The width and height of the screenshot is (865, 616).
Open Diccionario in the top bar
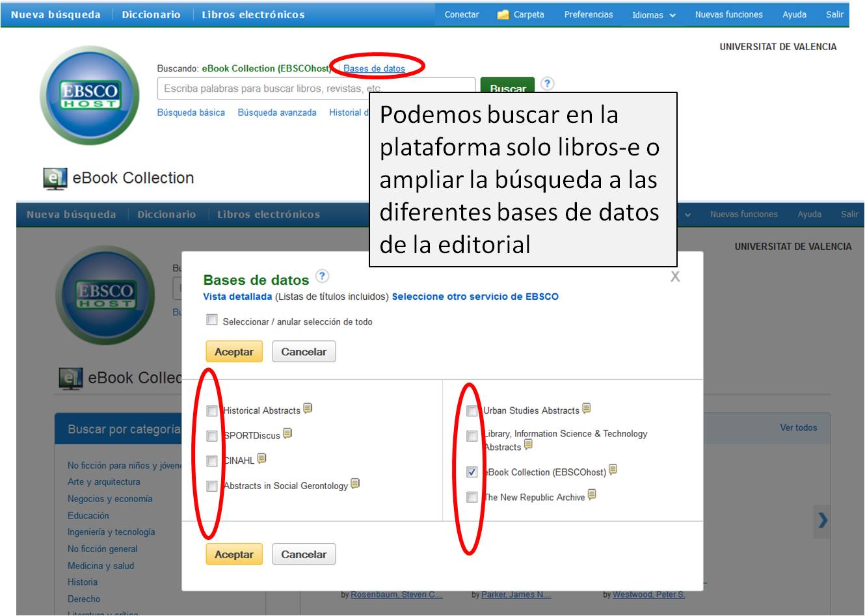(151, 14)
